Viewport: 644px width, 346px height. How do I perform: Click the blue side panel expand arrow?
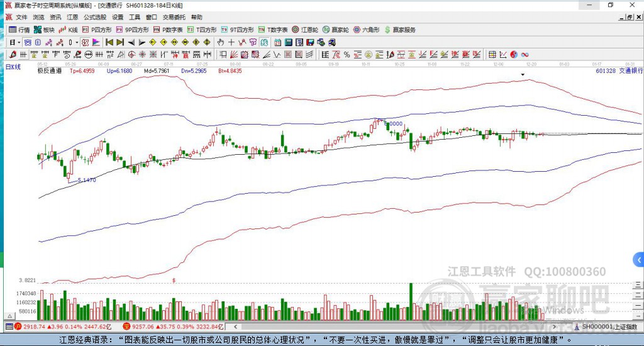pyautogui.click(x=638, y=260)
